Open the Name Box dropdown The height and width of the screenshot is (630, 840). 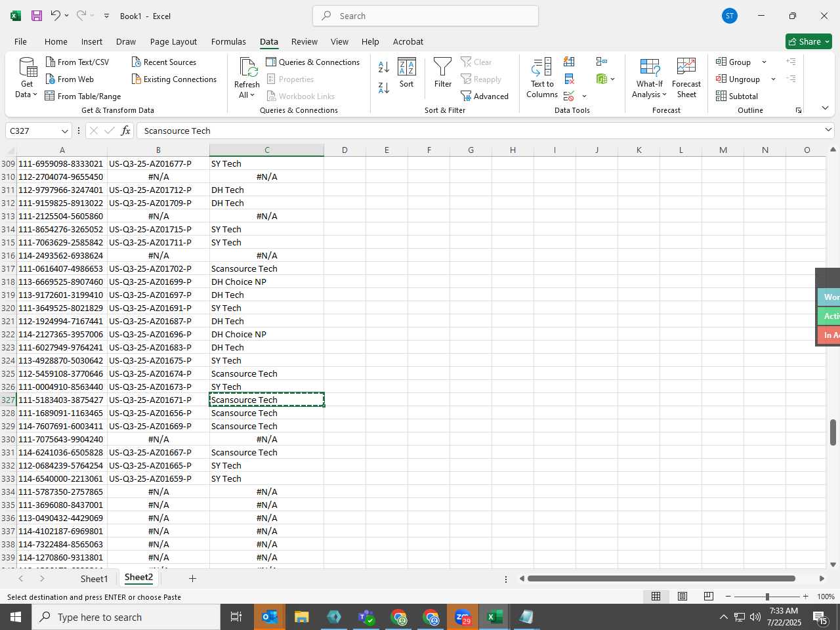[x=64, y=131]
